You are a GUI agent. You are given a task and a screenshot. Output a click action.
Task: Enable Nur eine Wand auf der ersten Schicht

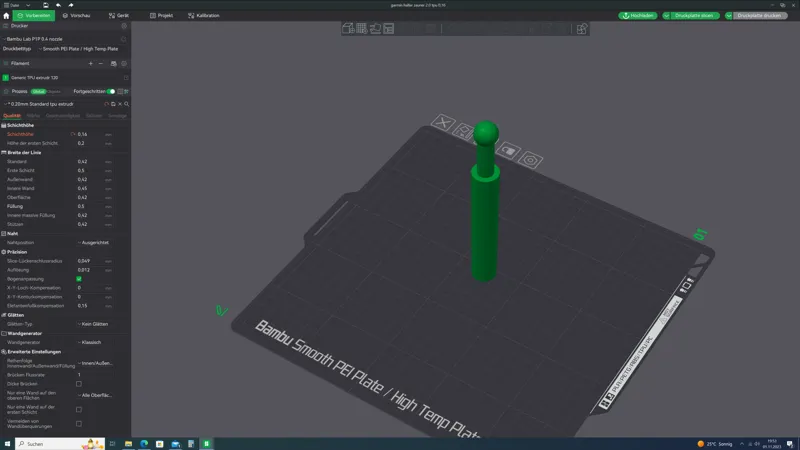(79, 410)
